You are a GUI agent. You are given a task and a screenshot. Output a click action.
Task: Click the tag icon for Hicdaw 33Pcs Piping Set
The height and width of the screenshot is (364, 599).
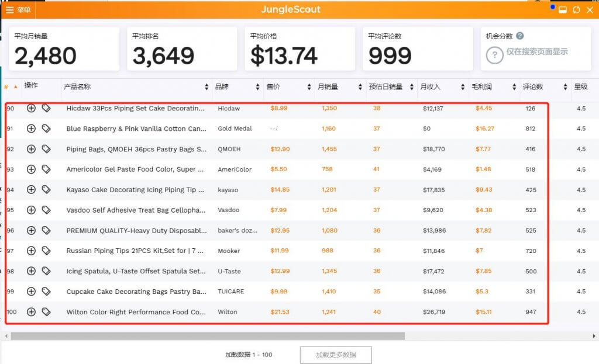click(46, 108)
